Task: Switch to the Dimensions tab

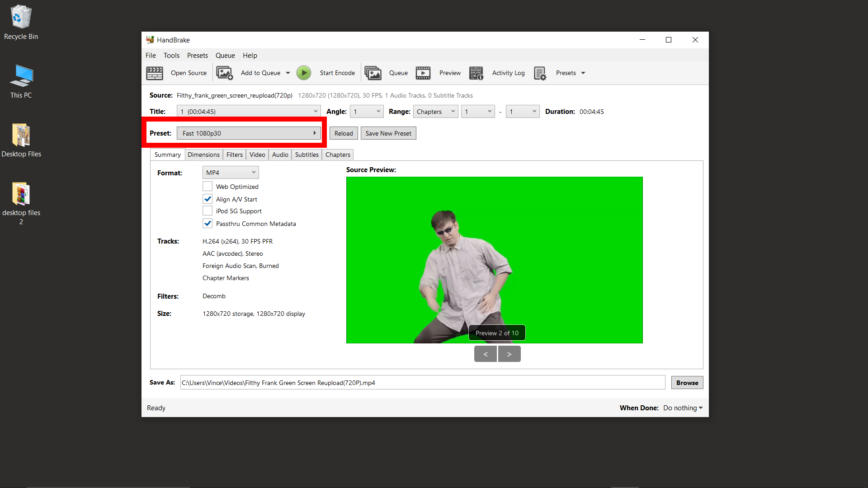Action: pos(203,155)
